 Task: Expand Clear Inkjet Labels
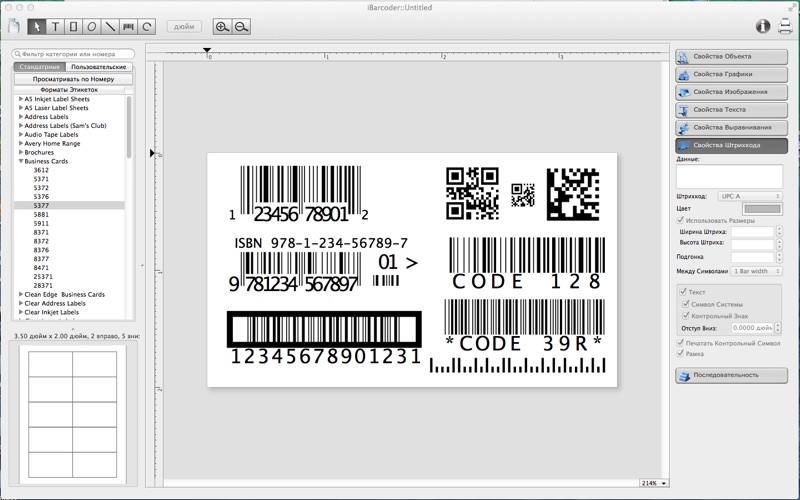[21, 312]
